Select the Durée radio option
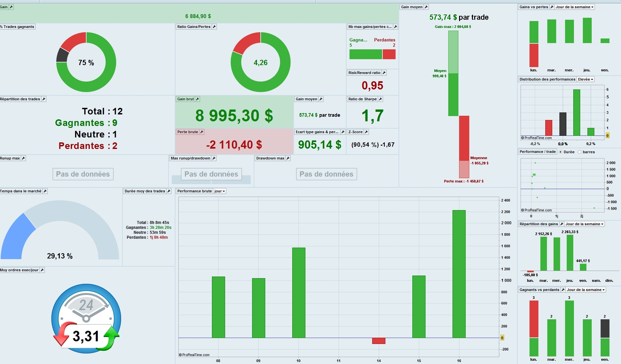Image resolution: width=621 pixels, height=364 pixels. click(x=560, y=152)
